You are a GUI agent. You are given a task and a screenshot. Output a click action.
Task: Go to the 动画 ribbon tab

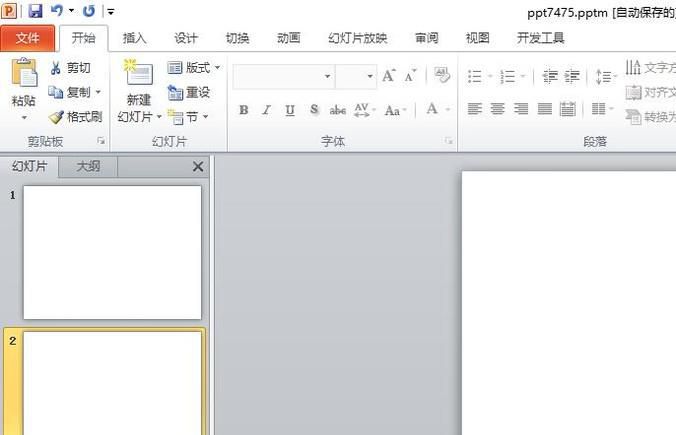[289, 38]
